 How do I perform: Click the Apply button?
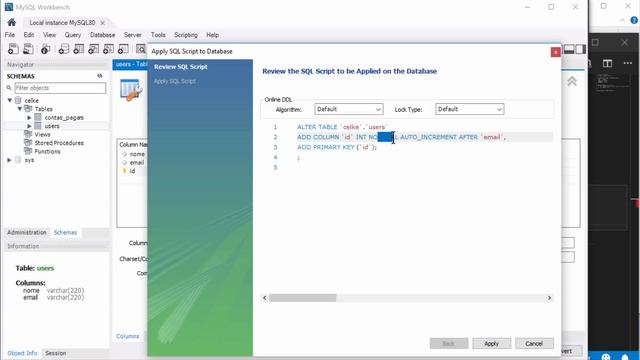click(491, 344)
